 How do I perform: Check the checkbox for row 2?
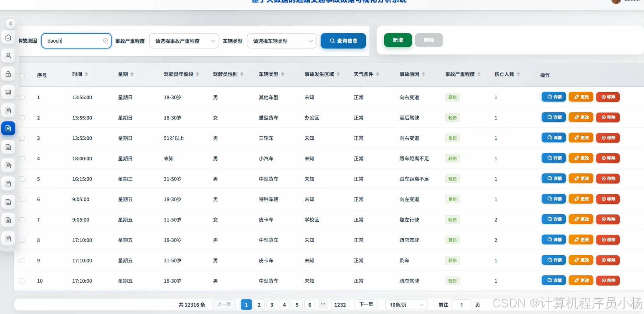click(22, 118)
